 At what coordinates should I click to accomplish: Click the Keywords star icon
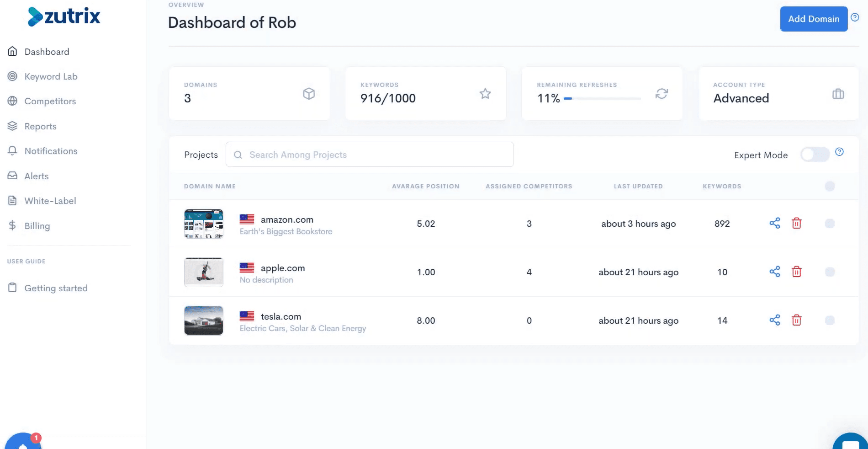(x=485, y=94)
